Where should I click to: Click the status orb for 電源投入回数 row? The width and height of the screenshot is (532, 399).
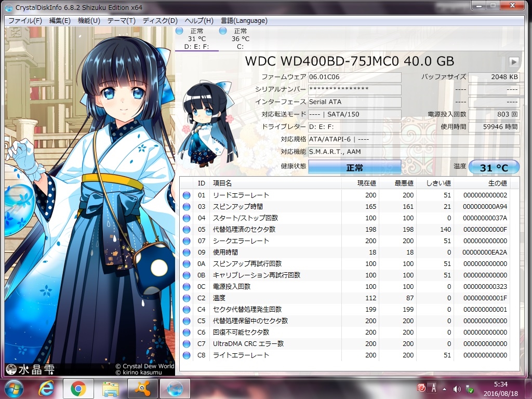pyautogui.click(x=187, y=287)
